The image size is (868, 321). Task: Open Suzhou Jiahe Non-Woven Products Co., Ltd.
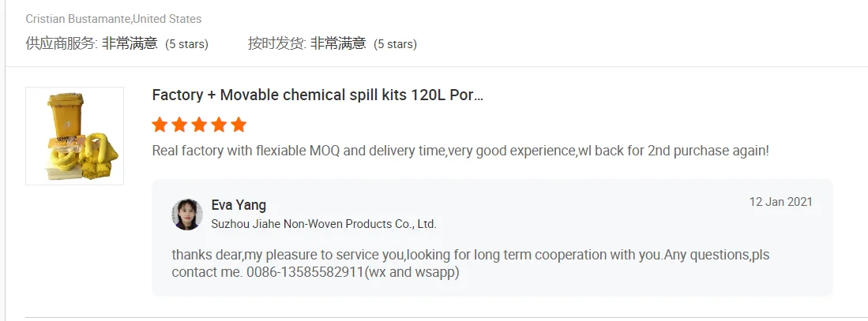(324, 224)
